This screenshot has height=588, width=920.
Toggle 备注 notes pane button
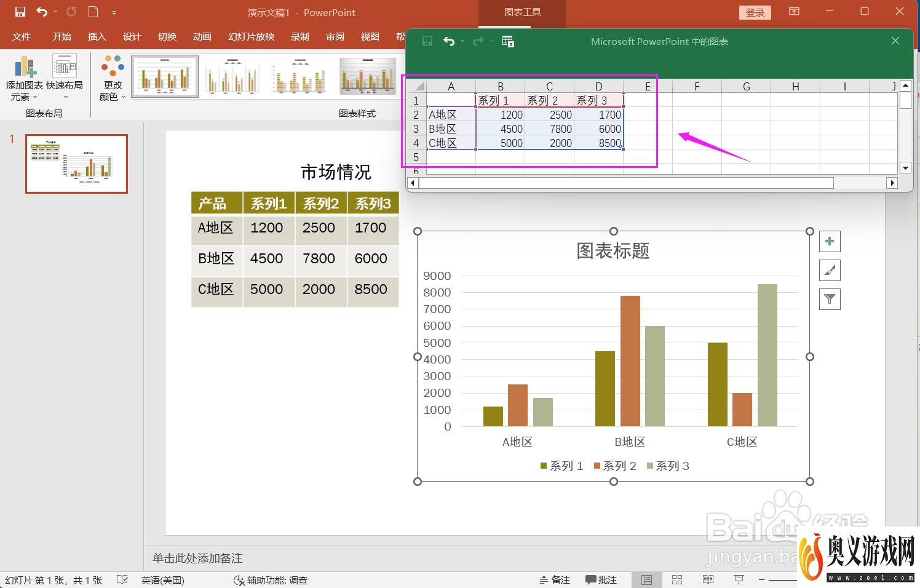click(555, 580)
